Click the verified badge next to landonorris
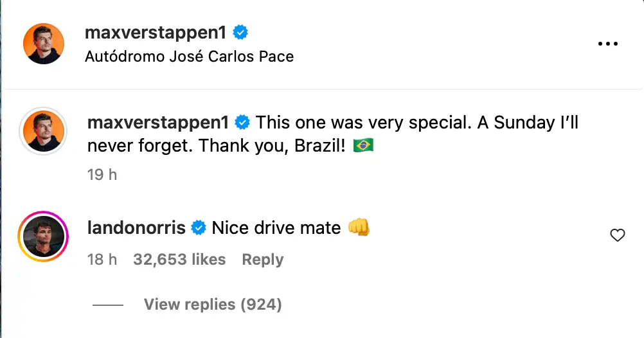The width and height of the screenshot is (644, 338). coord(199,227)
